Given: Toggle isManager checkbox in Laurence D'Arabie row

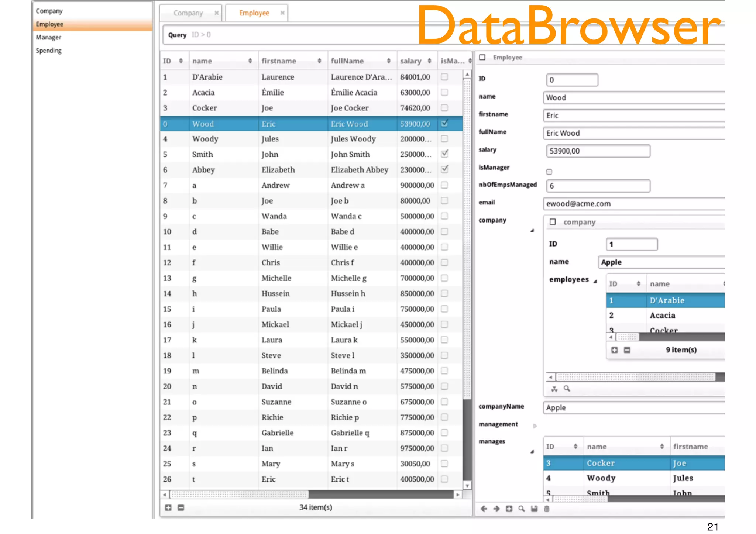Looking at the screenshot, I should click(444, 77).
